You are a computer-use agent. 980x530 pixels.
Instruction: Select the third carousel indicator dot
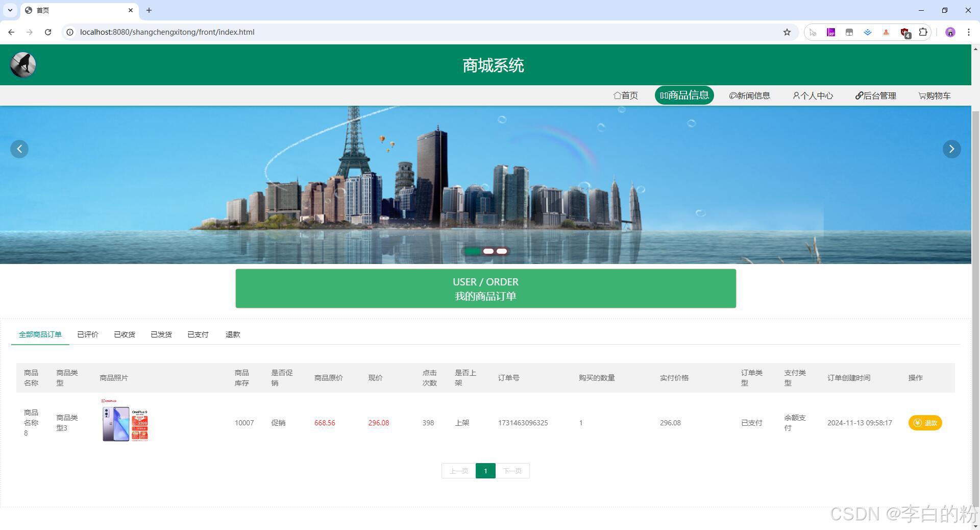click(x=502, y=251)
